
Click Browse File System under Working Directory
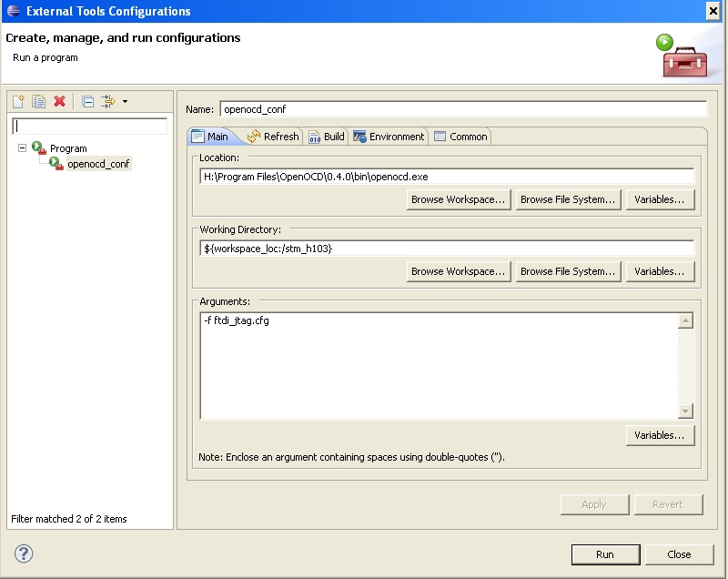click(568, 271)
